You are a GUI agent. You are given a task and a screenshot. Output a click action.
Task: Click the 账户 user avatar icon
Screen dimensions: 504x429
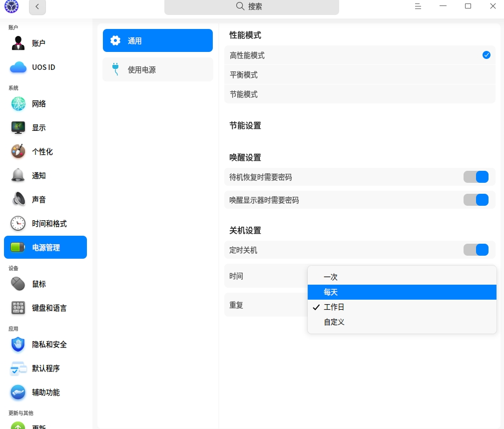[x=18, y=43]
